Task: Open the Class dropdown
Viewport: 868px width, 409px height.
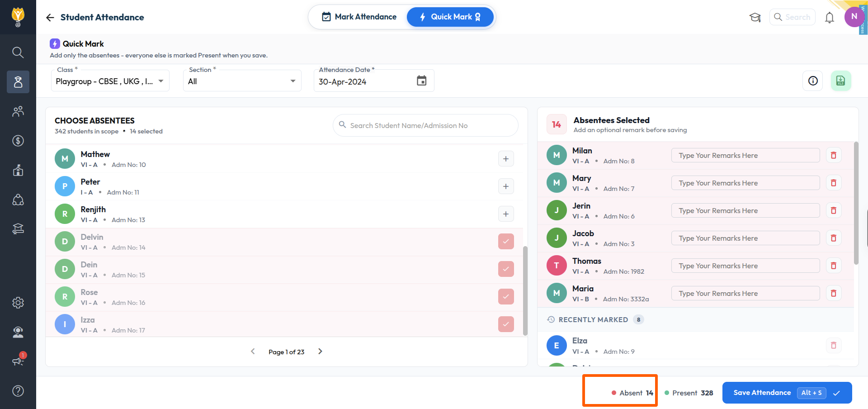Action: (x=110, y=81)
